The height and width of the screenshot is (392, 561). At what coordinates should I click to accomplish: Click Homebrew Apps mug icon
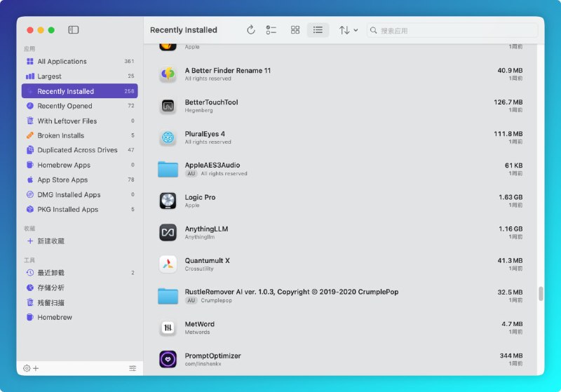tap(30, 165)
